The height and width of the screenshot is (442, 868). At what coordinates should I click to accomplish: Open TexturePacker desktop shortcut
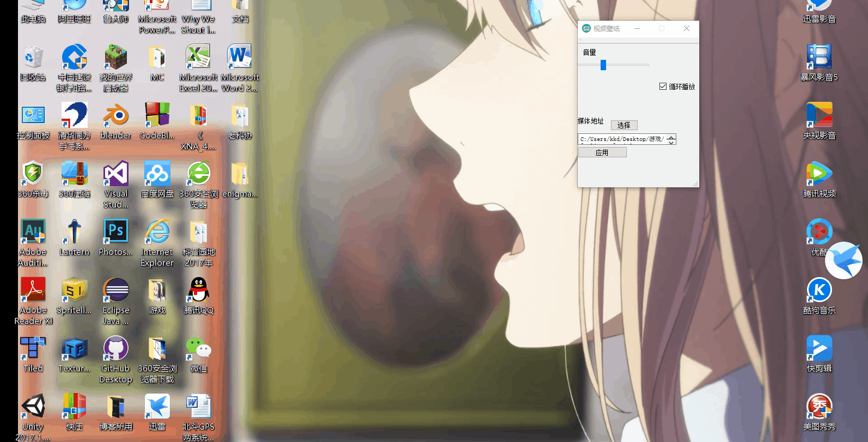click(75, 348)
